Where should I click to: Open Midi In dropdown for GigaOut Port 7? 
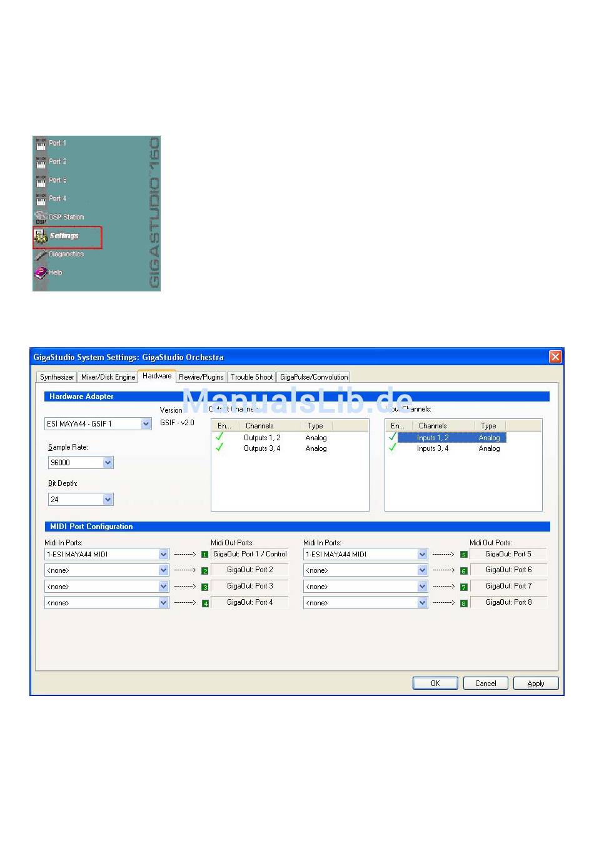click(422, 587)
